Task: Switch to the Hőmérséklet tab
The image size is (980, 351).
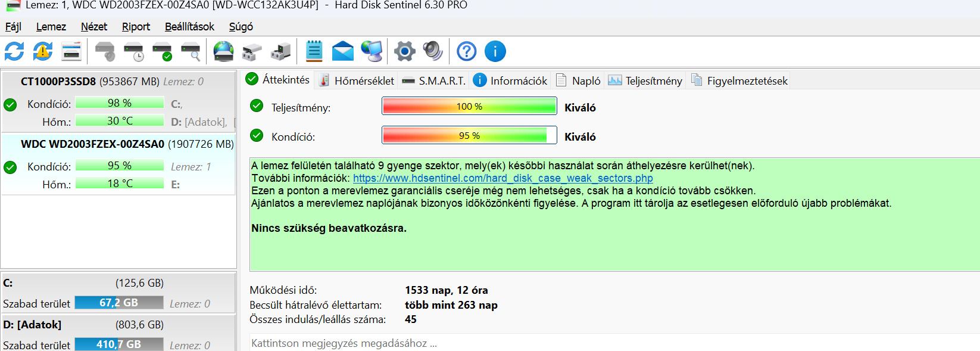Action: click(356, 80)
